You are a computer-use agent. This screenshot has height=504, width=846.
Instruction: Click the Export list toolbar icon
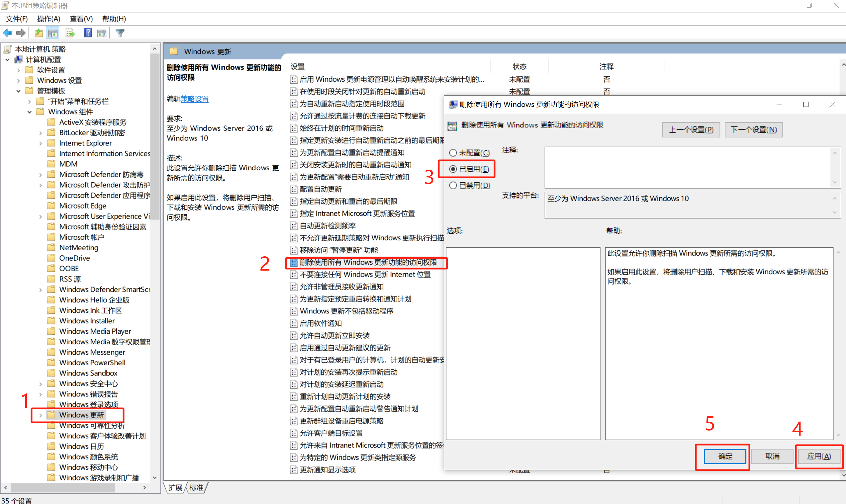coord(70,33)
